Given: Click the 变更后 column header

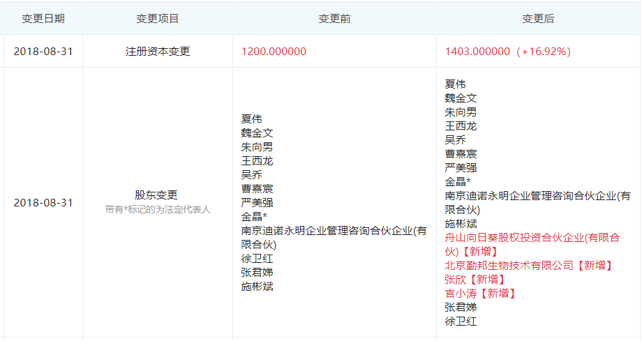Looking at the screenshot, I should pyautogui.click(x=538, y=18).
